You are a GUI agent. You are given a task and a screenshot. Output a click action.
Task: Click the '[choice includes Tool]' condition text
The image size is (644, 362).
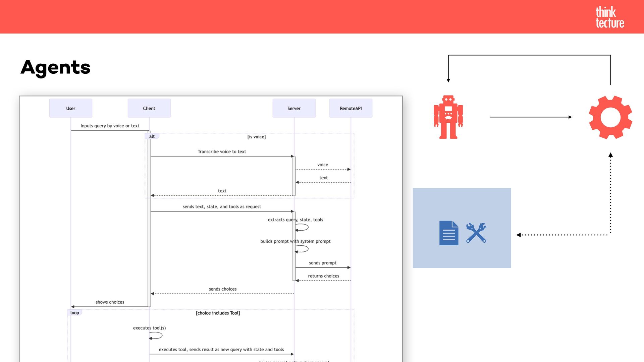(x=218, y=313)
